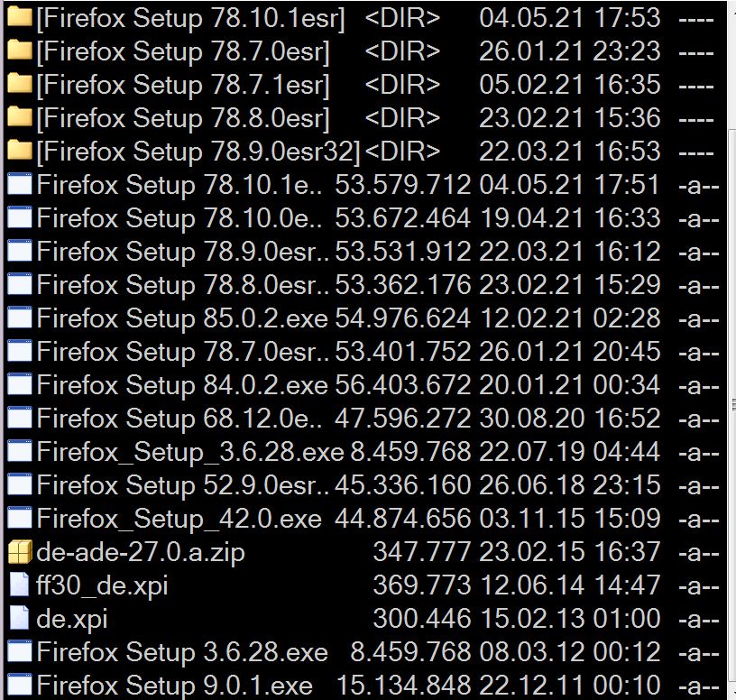The height and width of the screenshot is (700, 736).
Task: Click the program icon of the 53.579.712 byte file
Action: pyautogui.click(x=20, y=183)
